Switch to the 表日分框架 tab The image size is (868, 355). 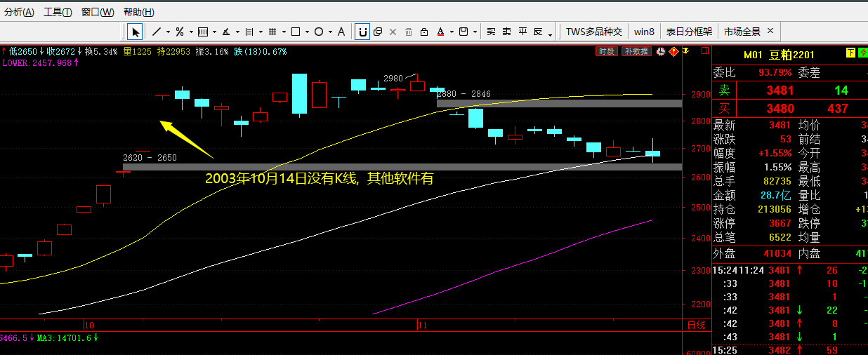(x=689, y=32)
